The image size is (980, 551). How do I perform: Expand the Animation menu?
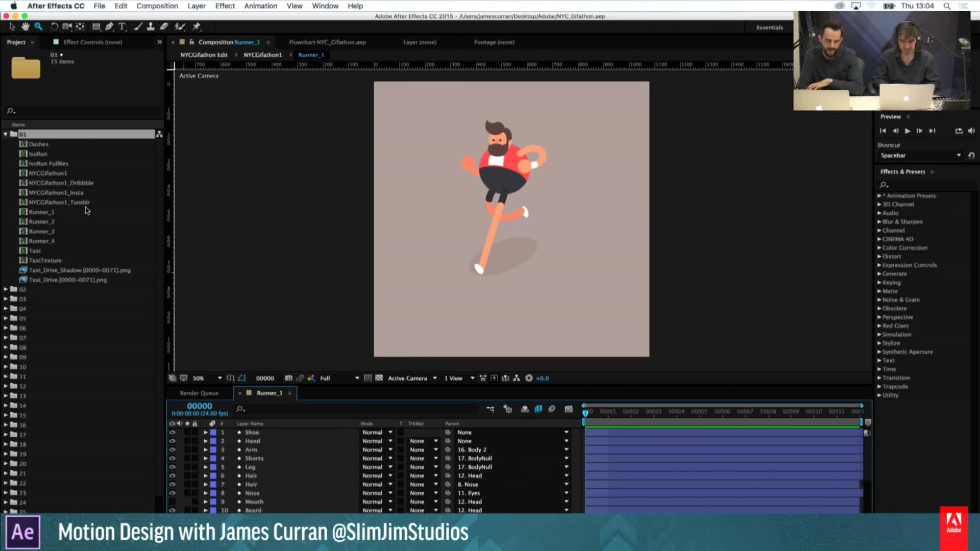pyautogui.click(x=260, y=6)
